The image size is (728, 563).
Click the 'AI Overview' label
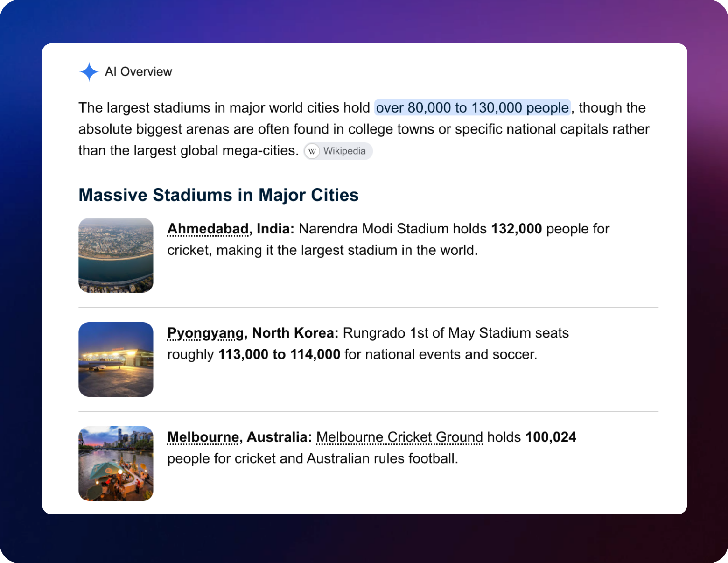[139, 72]
